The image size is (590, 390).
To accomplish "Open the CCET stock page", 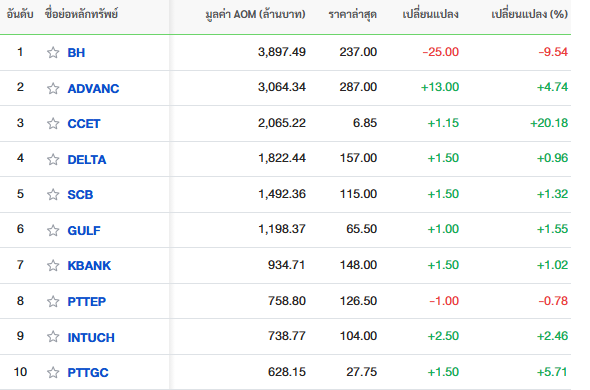I will point(84,124).
